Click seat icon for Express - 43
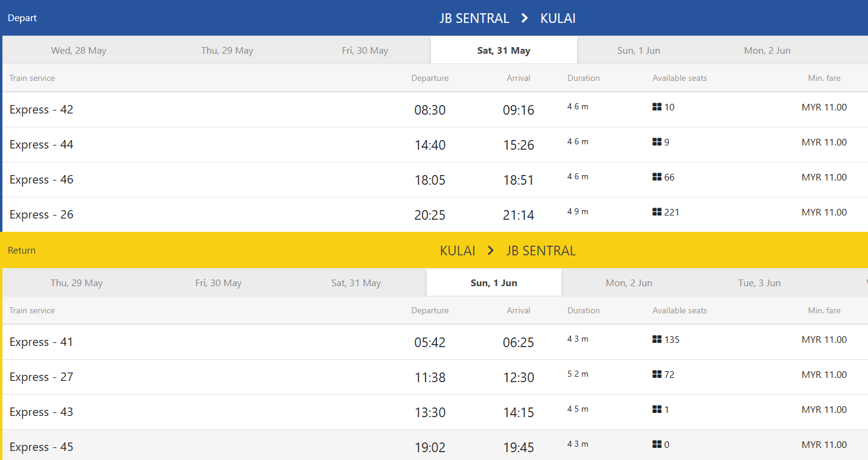This screenshot has width=868, height=460. pos(657,410)
